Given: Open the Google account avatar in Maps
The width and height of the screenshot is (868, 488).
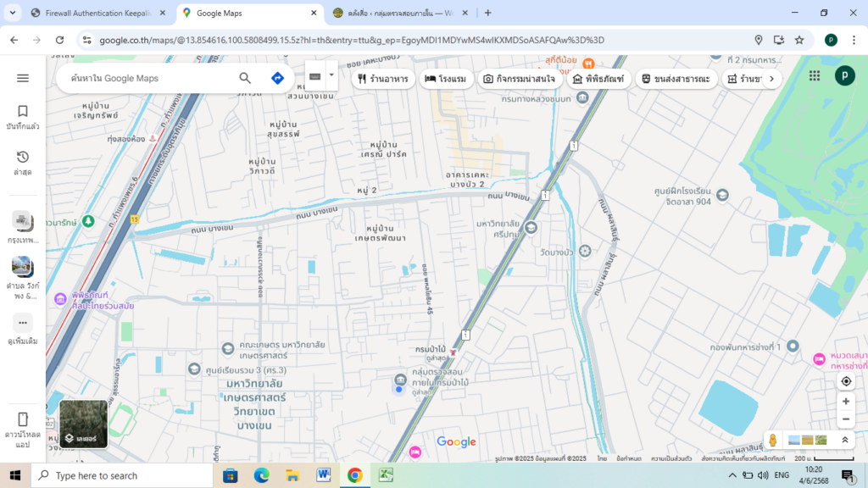Looking at the screenshot, I should pos(845,75).
